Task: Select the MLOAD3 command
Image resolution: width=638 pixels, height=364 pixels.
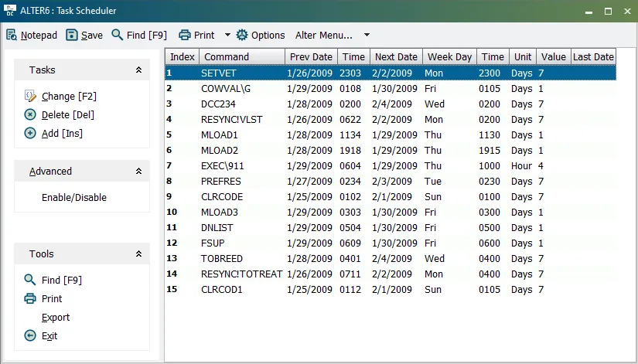Action: coord(220,213)
